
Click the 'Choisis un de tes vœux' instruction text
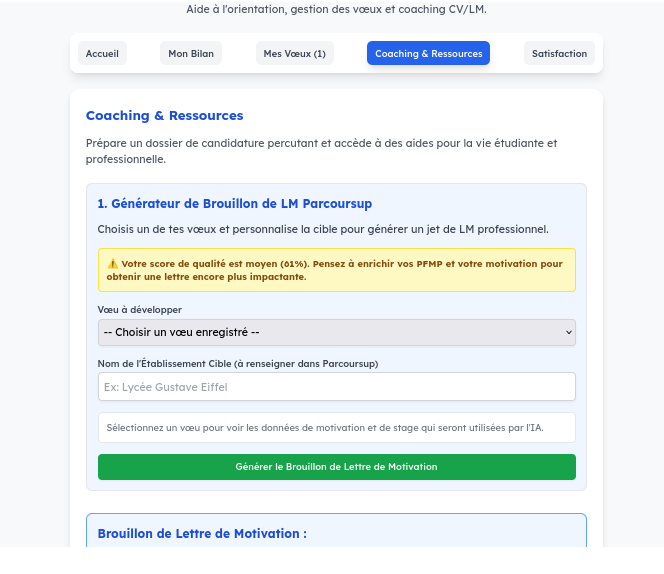323,229
